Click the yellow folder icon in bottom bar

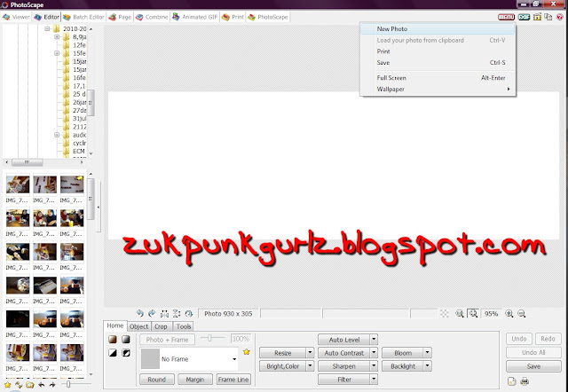click(29, 385)
